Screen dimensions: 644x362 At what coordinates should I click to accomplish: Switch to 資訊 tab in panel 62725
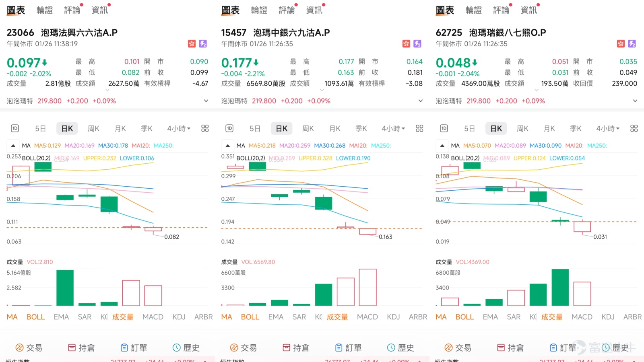(528, 10)
